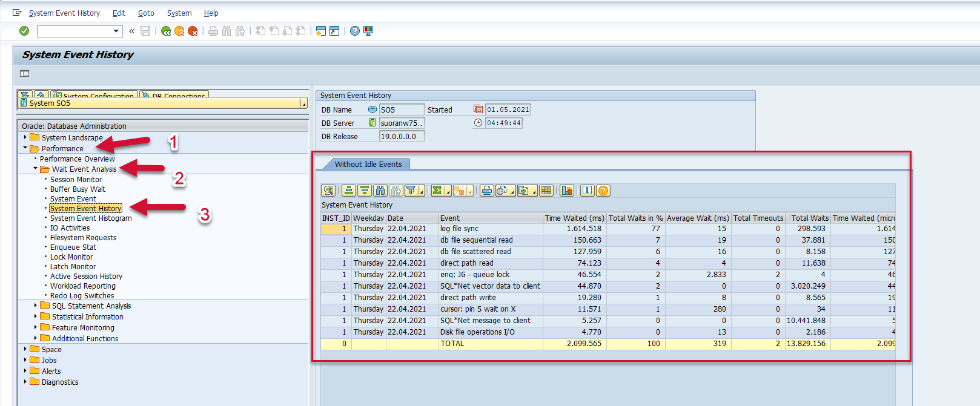This screenshot has height=406, width=980.
Task: Click the green Back icon in toolbar
Action: click(x=166, y=31)
